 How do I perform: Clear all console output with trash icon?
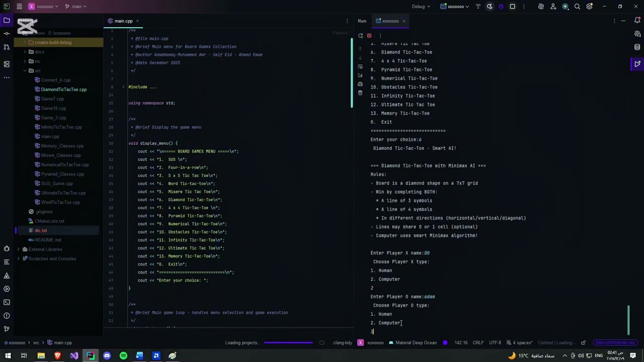coord(360,93)
